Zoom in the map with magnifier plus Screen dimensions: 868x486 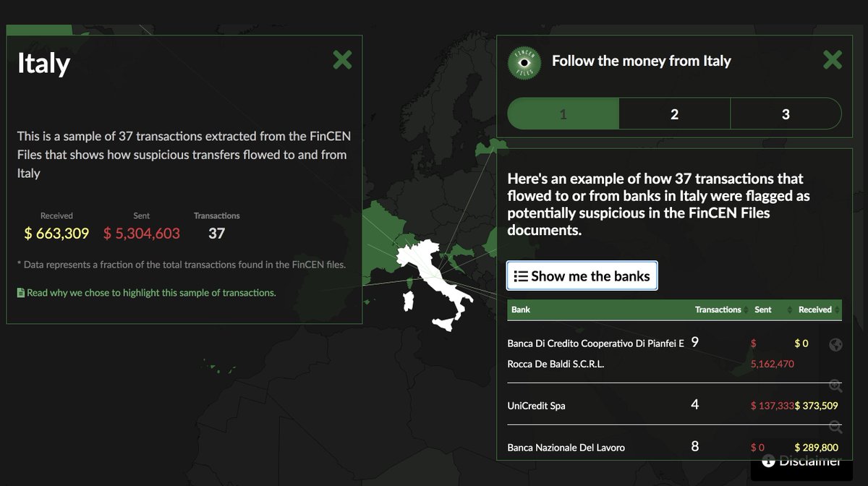835,386
